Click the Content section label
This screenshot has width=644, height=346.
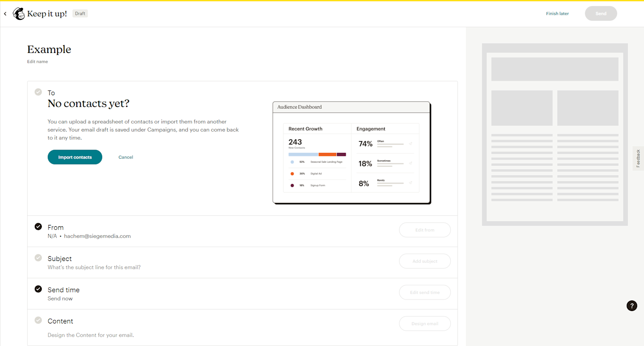coord(60,321)
